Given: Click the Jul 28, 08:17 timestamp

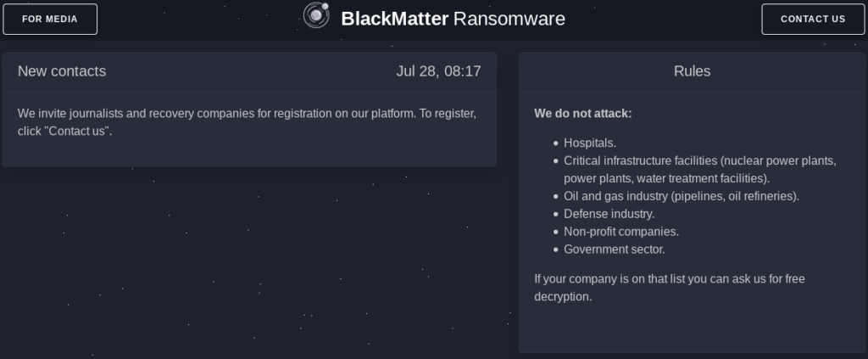Looking at the screenshot, I should [438, 71].
